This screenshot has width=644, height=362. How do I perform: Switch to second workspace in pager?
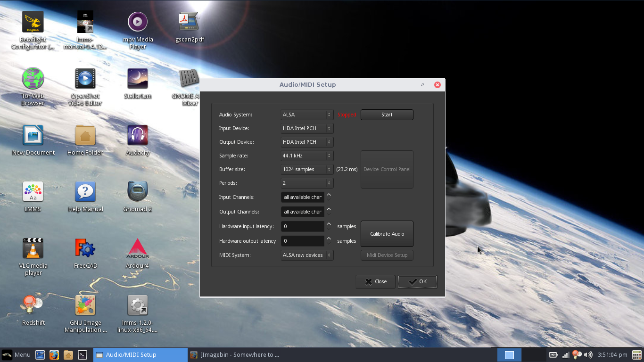(x=533, y=355)
